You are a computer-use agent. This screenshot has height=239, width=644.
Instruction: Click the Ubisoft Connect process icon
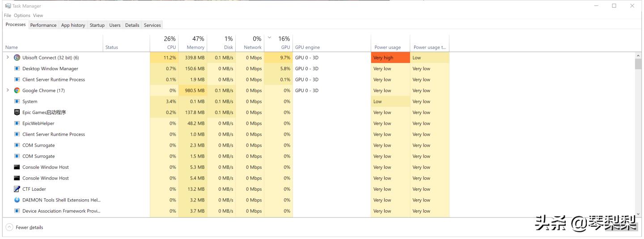(x=17, y=58)
